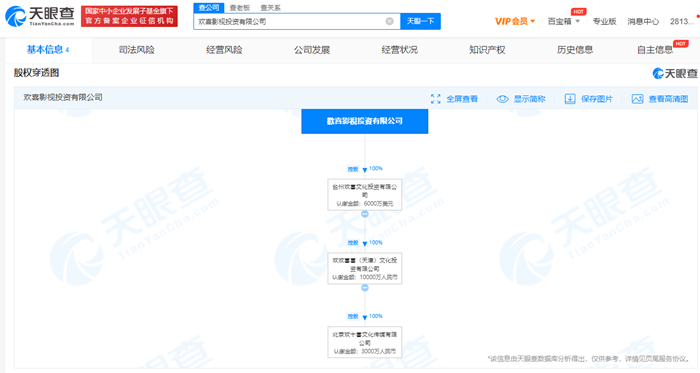Click the 保存图片 label
The image size is (700, 373).
pos(597,99)
